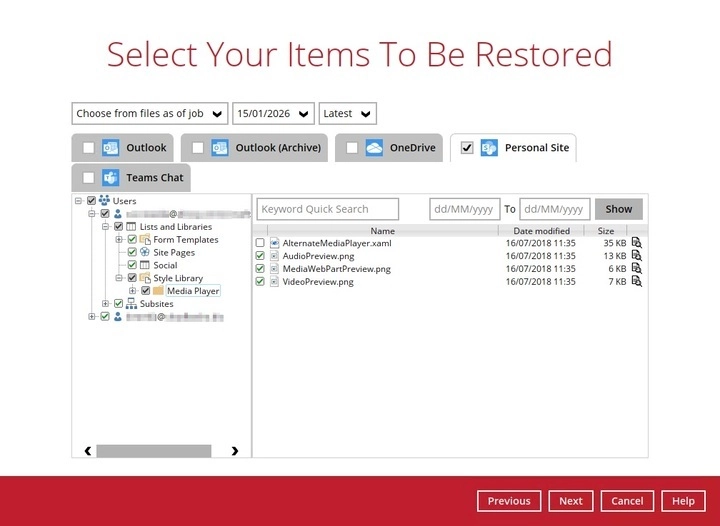This screenshot has height=526, width=720.
Task: Expand the Subsites tree node
Action: (x=106, y=304)
